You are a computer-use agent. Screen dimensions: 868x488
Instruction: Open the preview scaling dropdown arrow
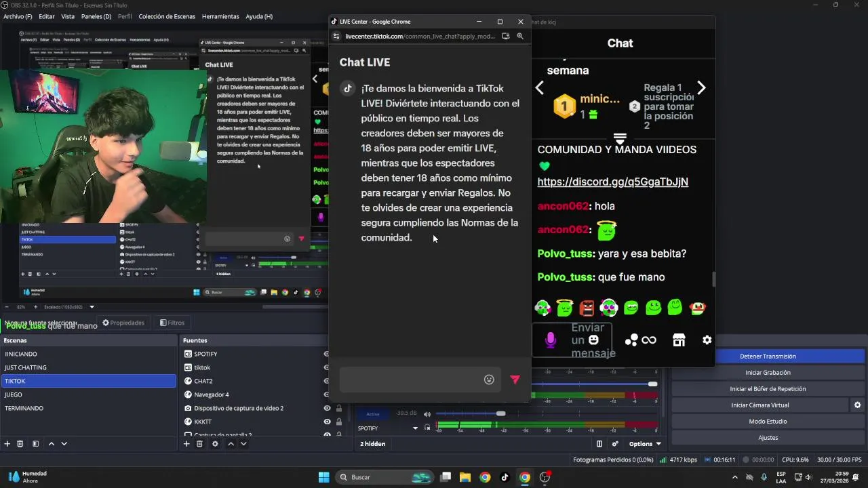[x=92, y=307]
